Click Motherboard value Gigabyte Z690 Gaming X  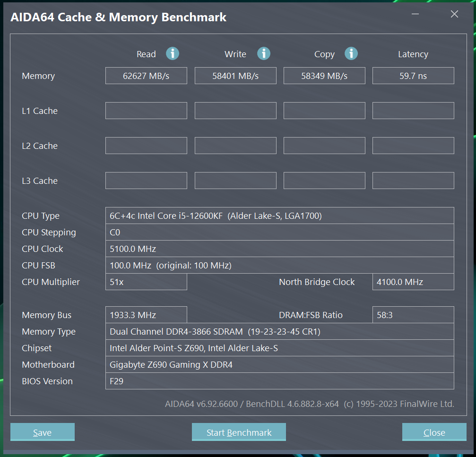pyautogui.click(x=279, y=364)
